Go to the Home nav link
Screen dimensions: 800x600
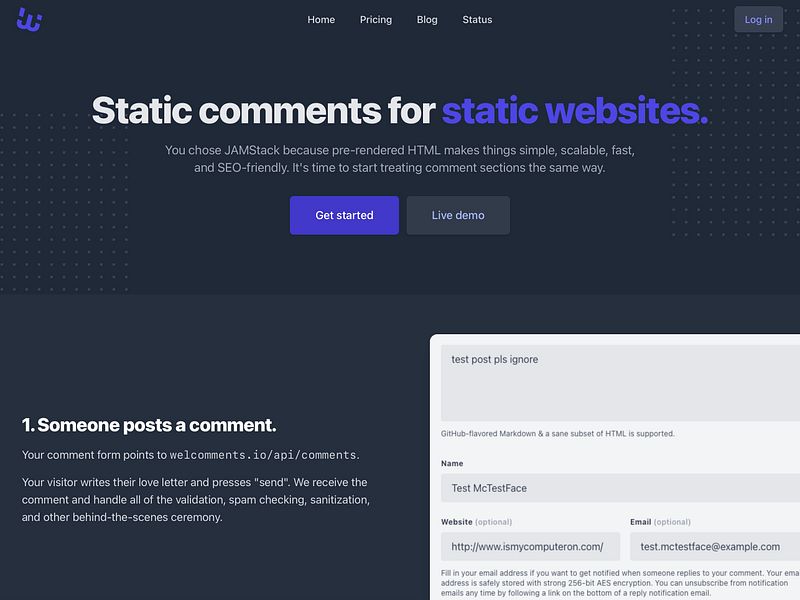(x=321, y=19)
